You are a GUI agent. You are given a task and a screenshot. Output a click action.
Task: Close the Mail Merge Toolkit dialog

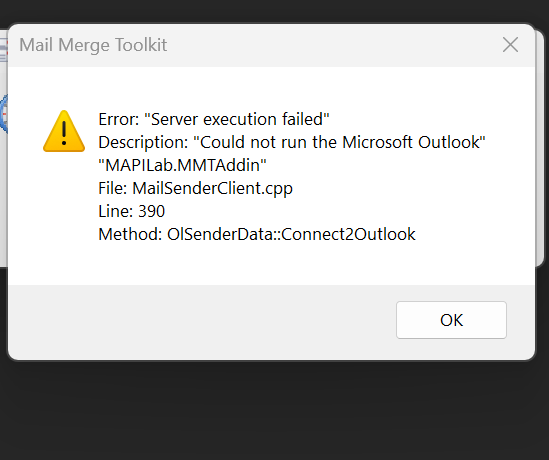click(510, 45)
